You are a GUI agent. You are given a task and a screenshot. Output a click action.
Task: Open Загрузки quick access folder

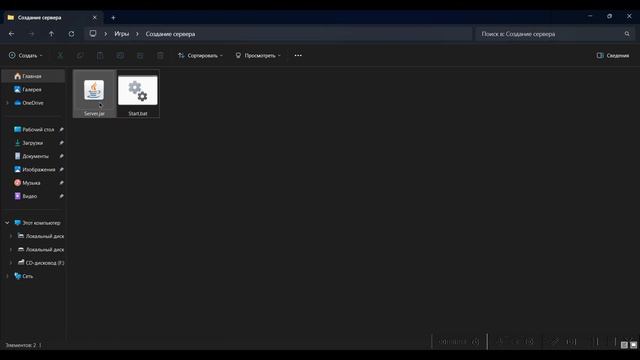(x=29, y=143)
